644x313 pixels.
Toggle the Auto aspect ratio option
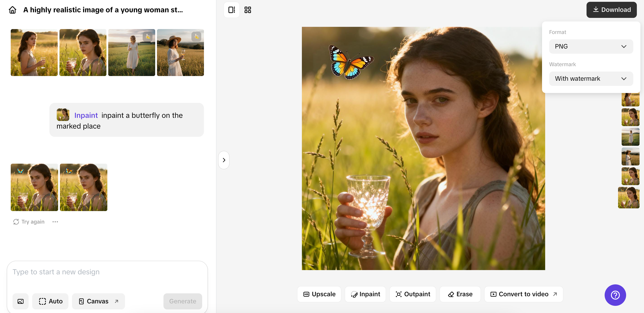click(51, 301)
